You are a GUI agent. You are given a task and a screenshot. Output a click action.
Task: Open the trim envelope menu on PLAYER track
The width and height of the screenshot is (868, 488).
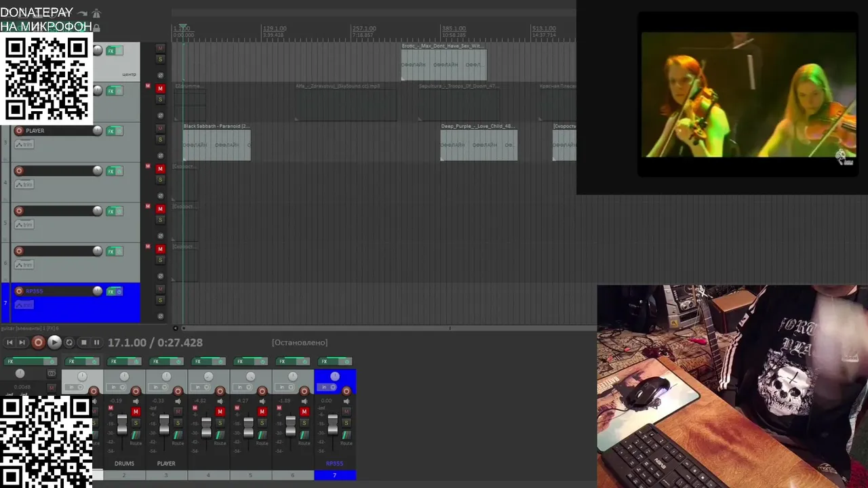(24, 144)
